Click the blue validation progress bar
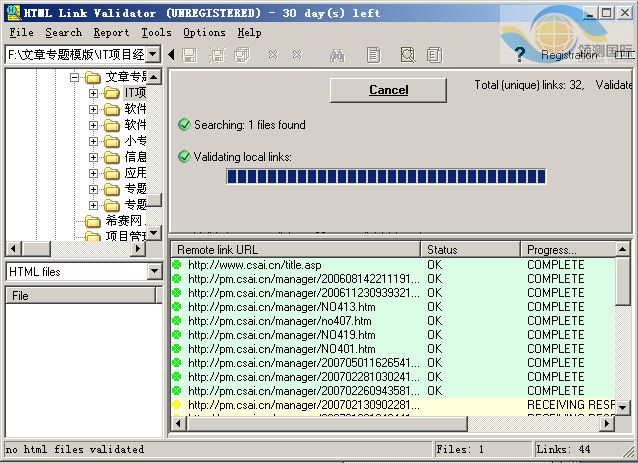Viewport: 638px width, 463px height. pos(386,177)
